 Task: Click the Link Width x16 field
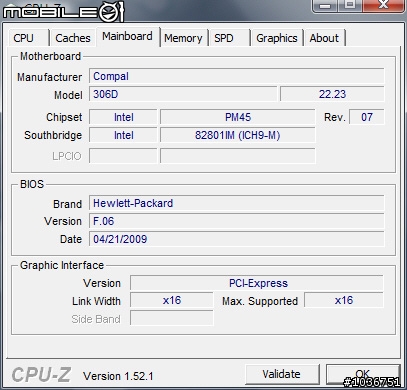coord(172,300)
